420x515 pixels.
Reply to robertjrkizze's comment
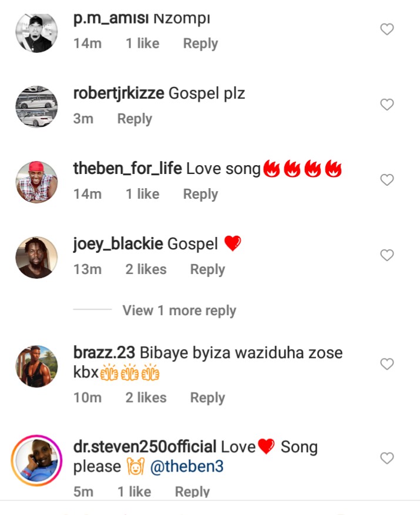click(x=135, y=119)
